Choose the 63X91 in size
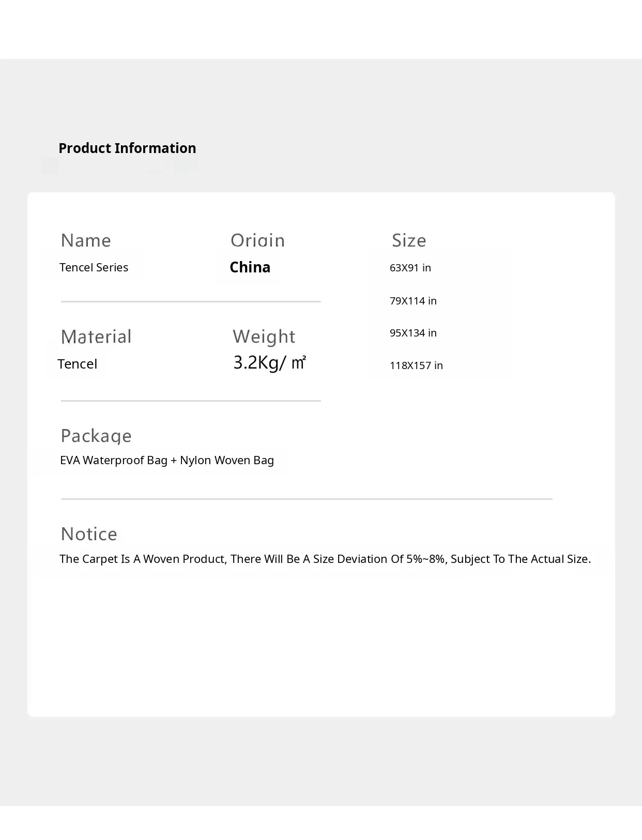This screenshot has width=642, height=840. [x=410, y=268]
